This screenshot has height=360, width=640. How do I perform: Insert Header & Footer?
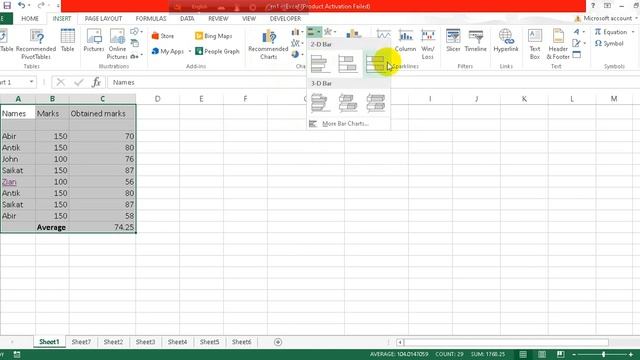(x=558, y=44)
